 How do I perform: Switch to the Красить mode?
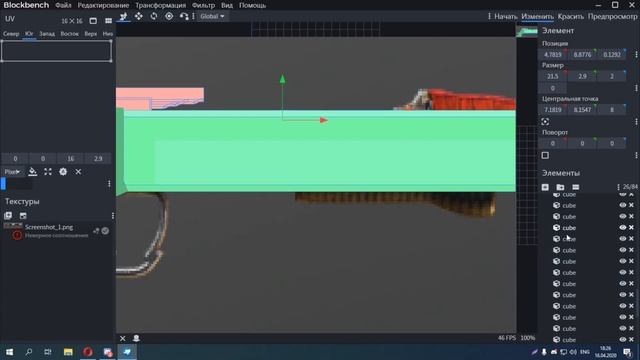pyautogui.click(x=571, y=16)
